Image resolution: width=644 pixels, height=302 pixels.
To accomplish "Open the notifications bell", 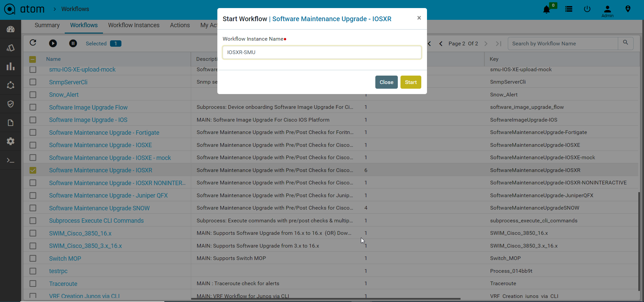I will tap(546, 10).
